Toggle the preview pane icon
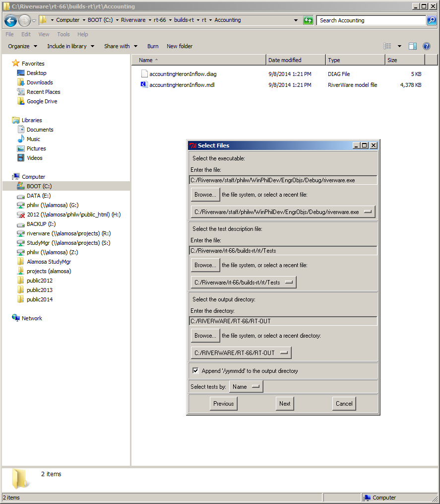440x504 pixels. pos(412,46)
